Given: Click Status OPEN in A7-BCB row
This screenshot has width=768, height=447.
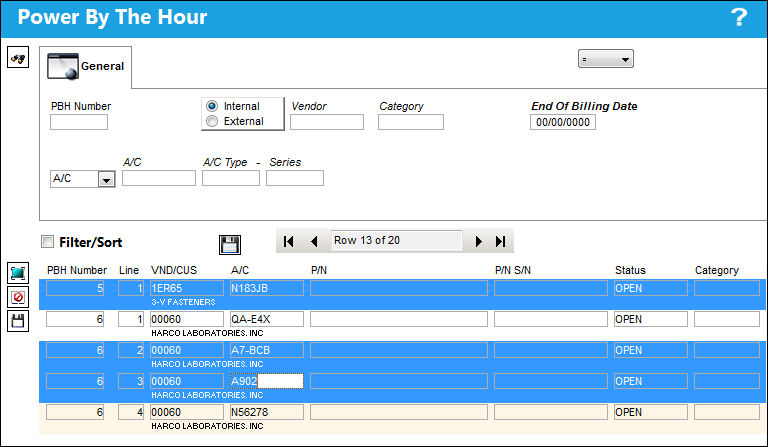Looking at the screenshot, I should click(x=651, y=351).
